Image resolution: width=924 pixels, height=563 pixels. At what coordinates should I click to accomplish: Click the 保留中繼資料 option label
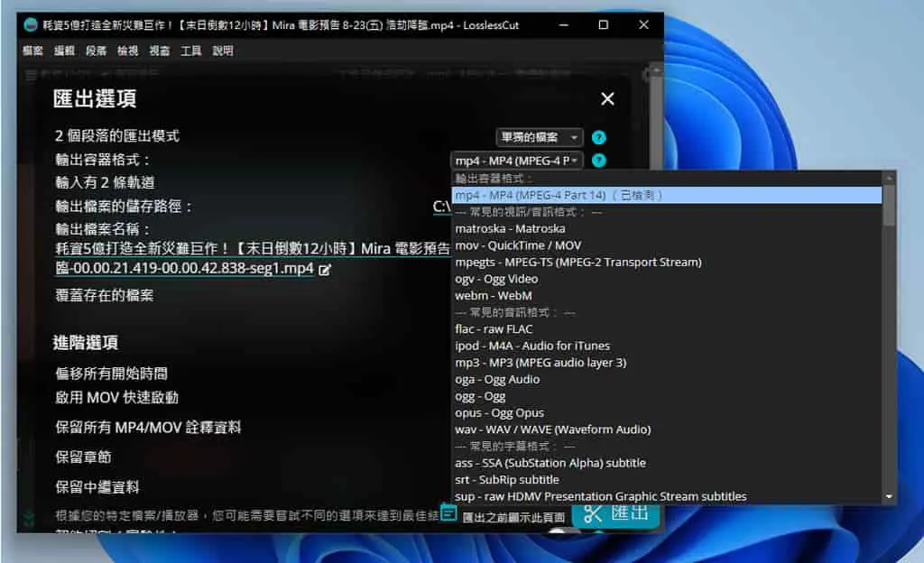tap(97, 487)
